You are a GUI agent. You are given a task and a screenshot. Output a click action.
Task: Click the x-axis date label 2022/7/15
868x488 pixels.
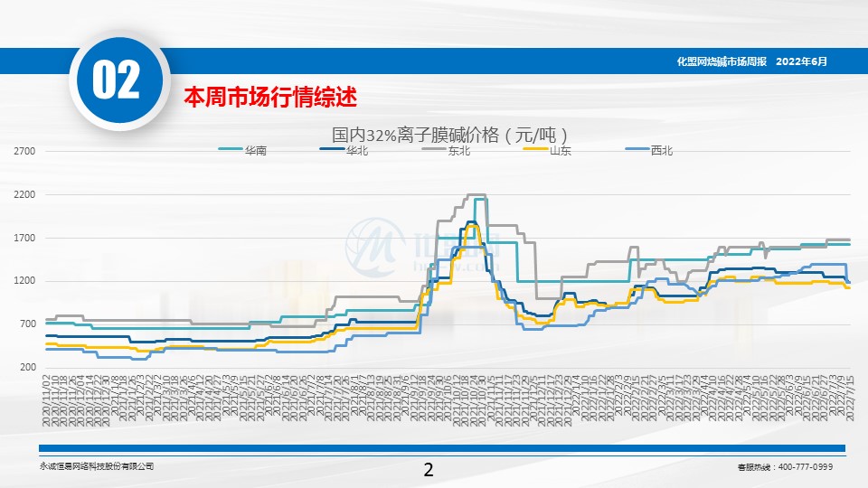(x=850, y=398)
